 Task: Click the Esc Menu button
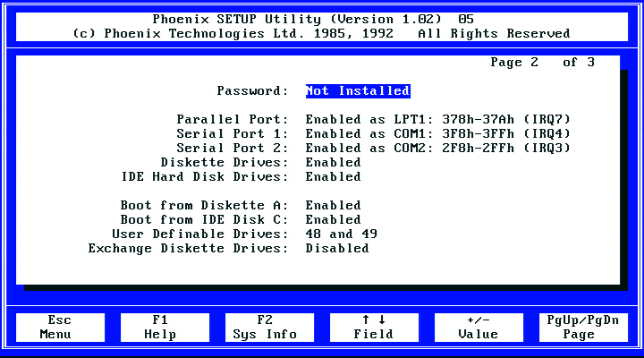pos(61,328)
